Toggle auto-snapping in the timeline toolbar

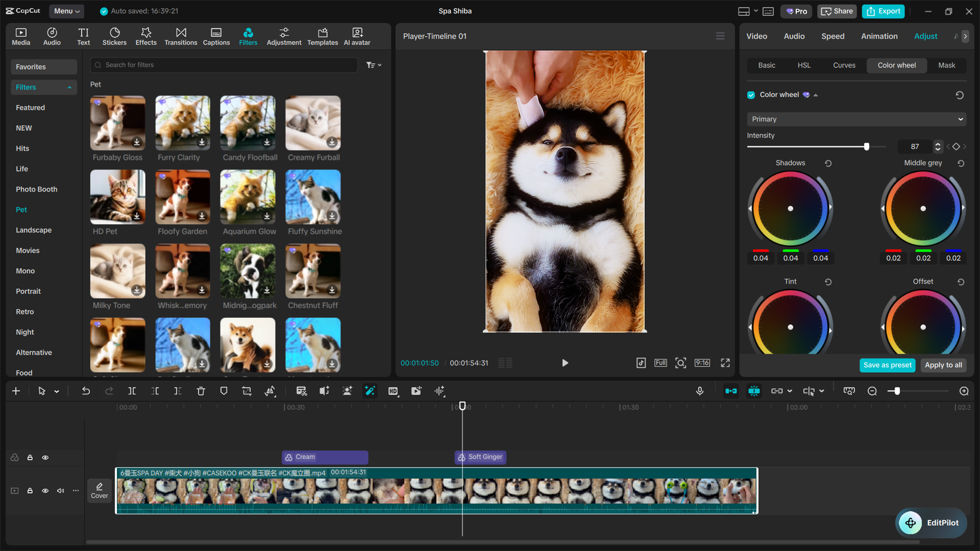731,391
